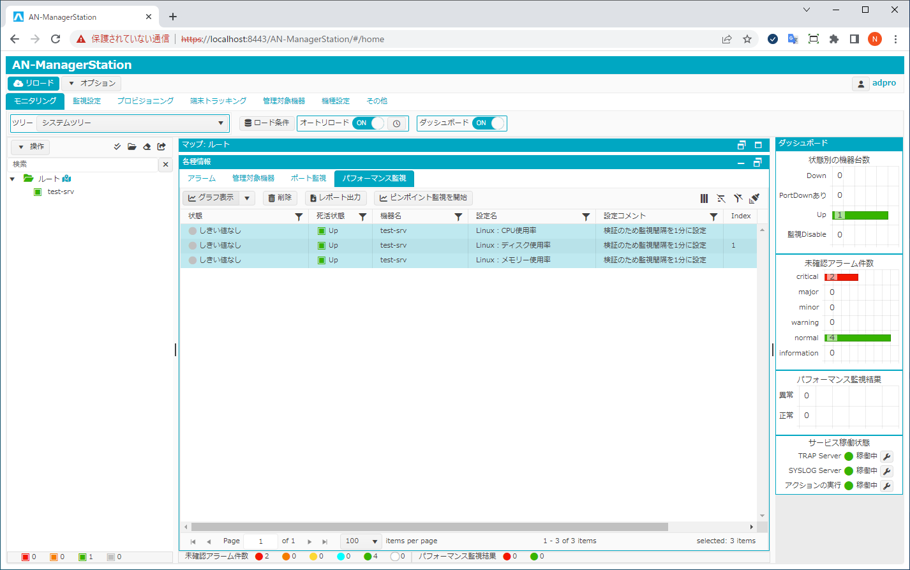Minimize the 各種情報 panel
Viewport: 910px width, 570px height.
click(741, 163)
